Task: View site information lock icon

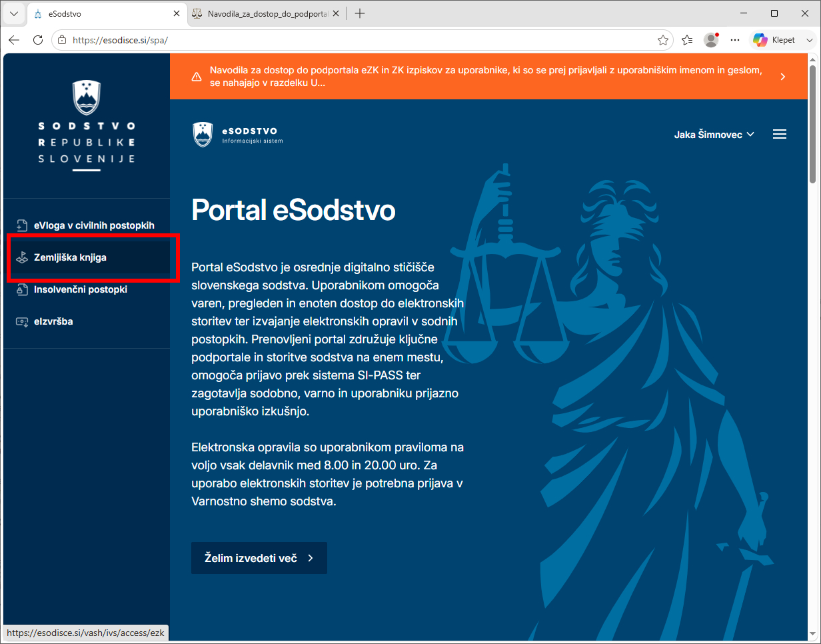Action: pos(62,40)
